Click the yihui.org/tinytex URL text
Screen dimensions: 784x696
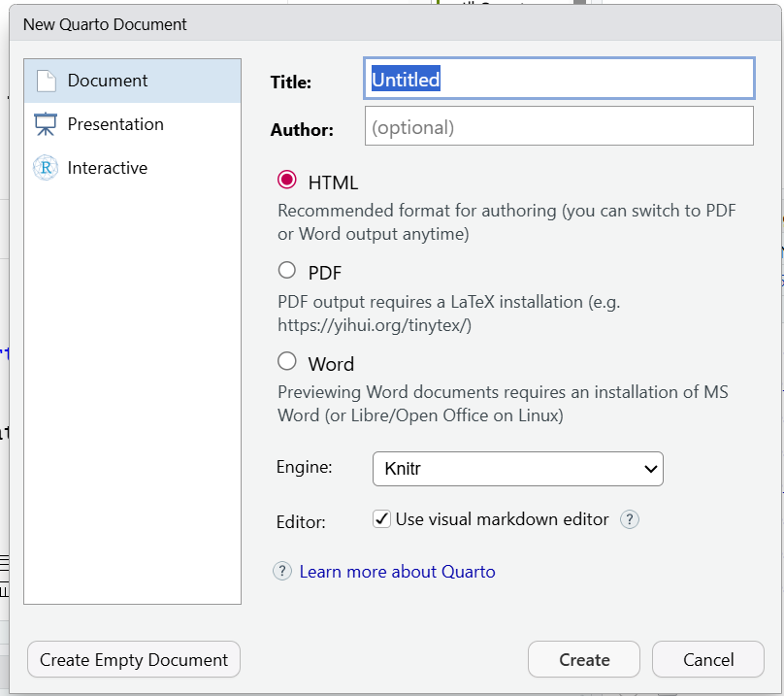pos(375,325)
